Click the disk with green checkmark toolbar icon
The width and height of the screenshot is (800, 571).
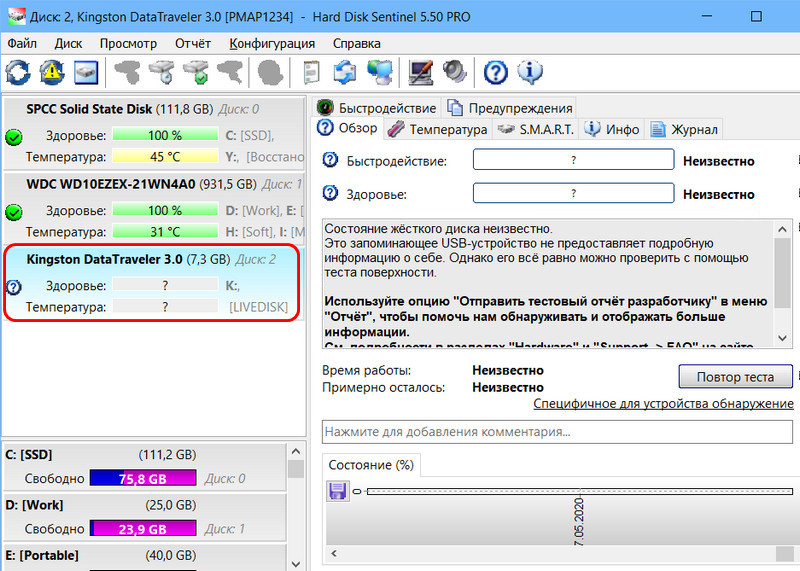(x=196, y=72)
